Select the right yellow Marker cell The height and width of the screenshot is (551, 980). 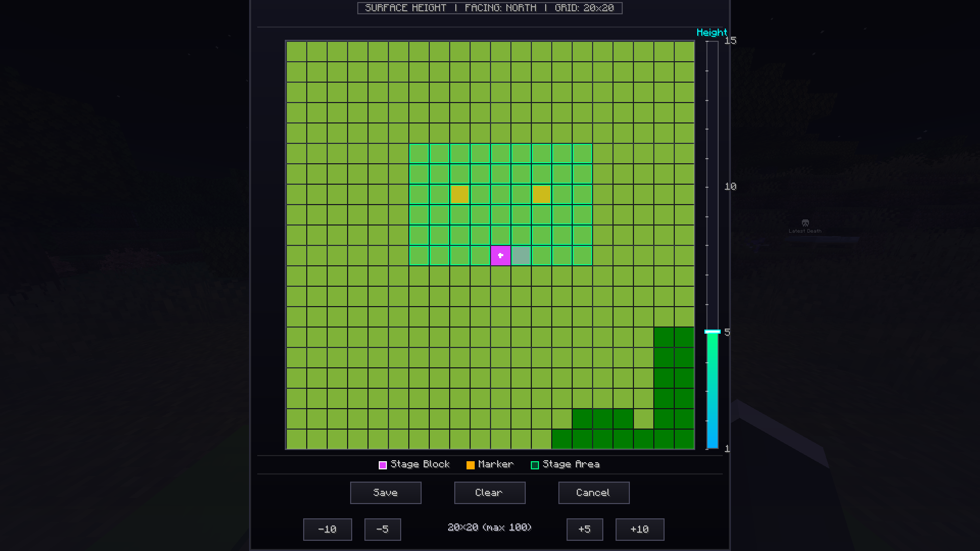coord(541,194)
